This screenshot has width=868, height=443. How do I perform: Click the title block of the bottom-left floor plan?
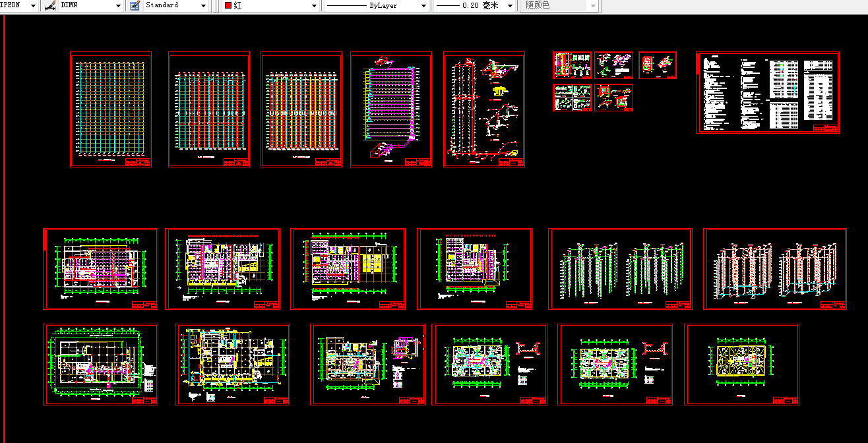[144, 401]
